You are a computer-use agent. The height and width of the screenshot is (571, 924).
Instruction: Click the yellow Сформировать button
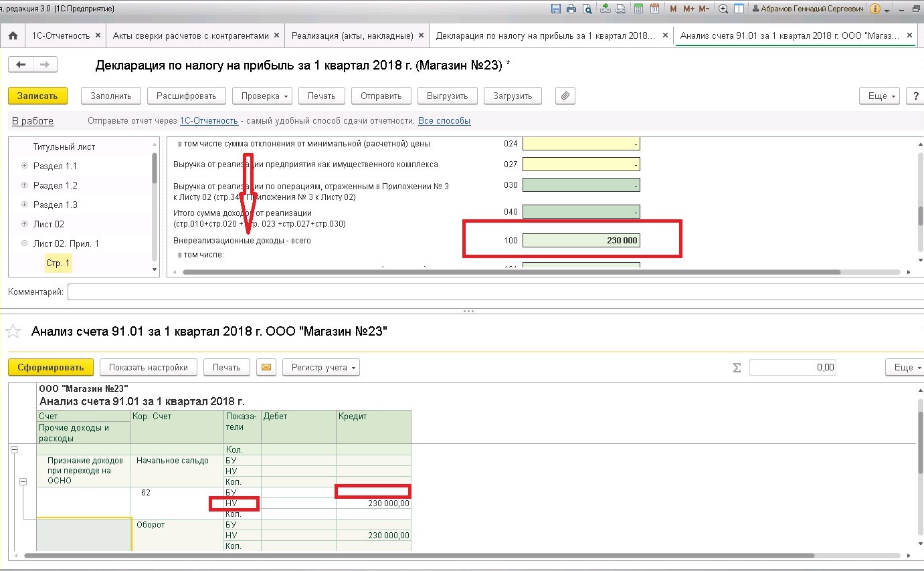(x=51, y=367)
